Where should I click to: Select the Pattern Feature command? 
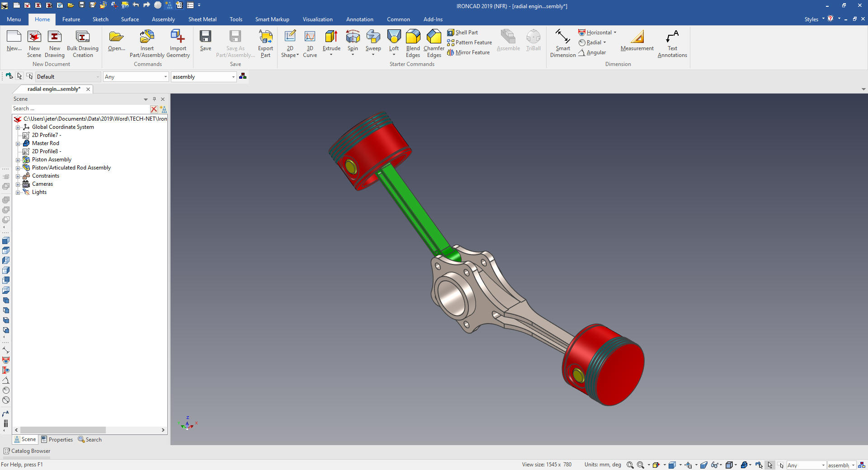point(469,42)
